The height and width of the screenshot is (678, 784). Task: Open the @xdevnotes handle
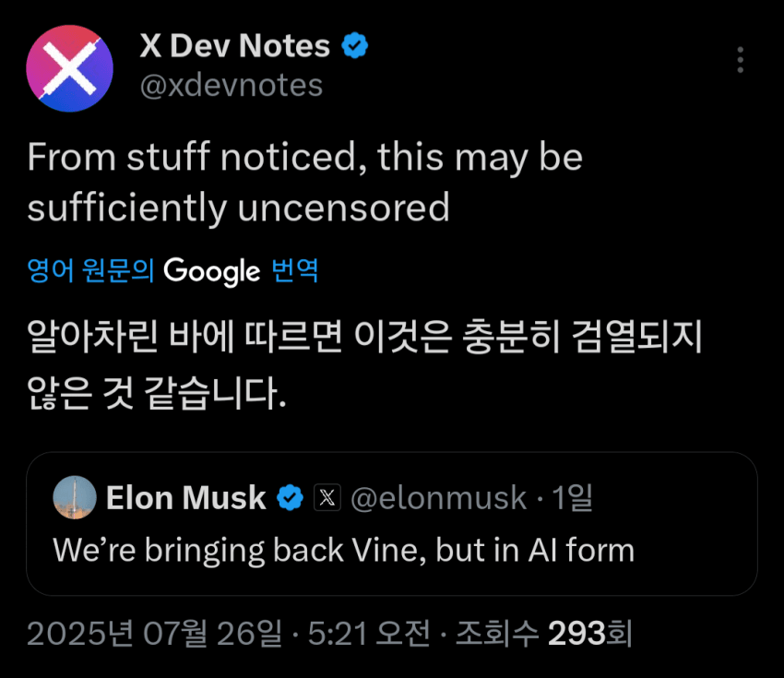coord(231,85)
